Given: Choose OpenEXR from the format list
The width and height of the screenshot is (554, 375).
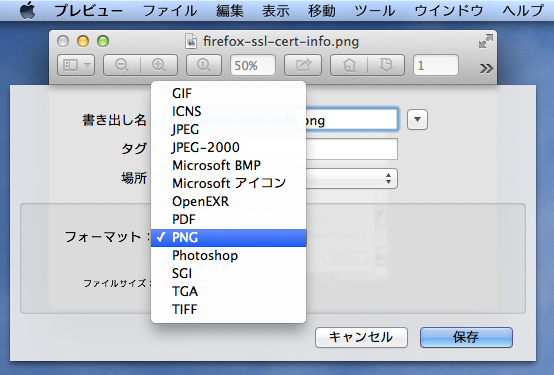Looking at the screenshot, I should coord(228,201).
